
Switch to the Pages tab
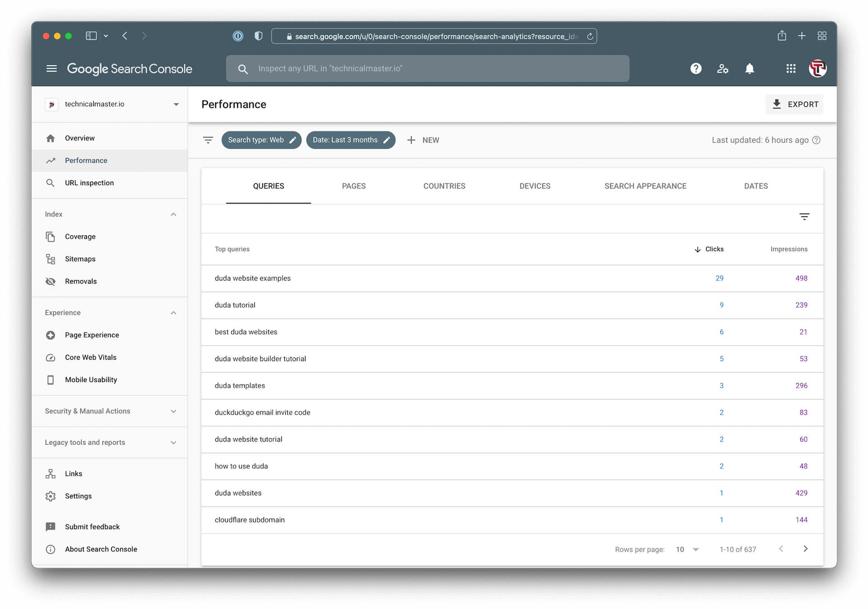pyautogui.click(x=354, y=186)
